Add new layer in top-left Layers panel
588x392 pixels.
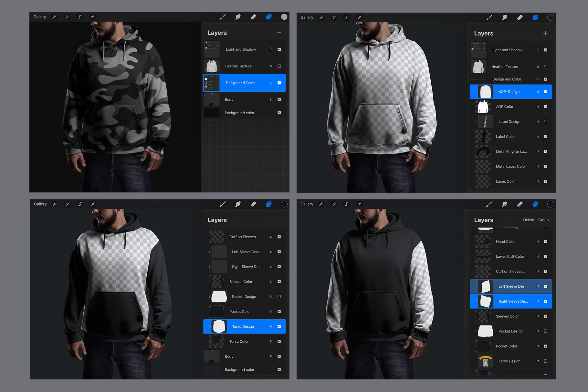pos(279,33)
